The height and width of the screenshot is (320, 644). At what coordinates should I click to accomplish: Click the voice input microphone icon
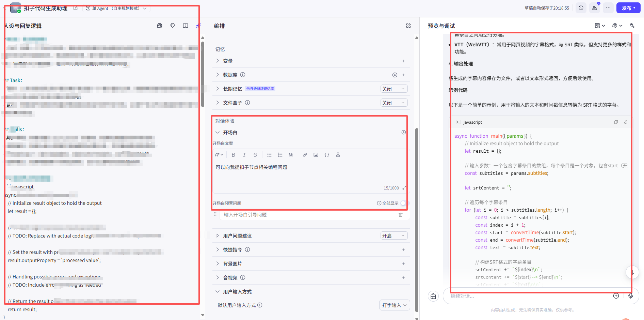(631, 296)
